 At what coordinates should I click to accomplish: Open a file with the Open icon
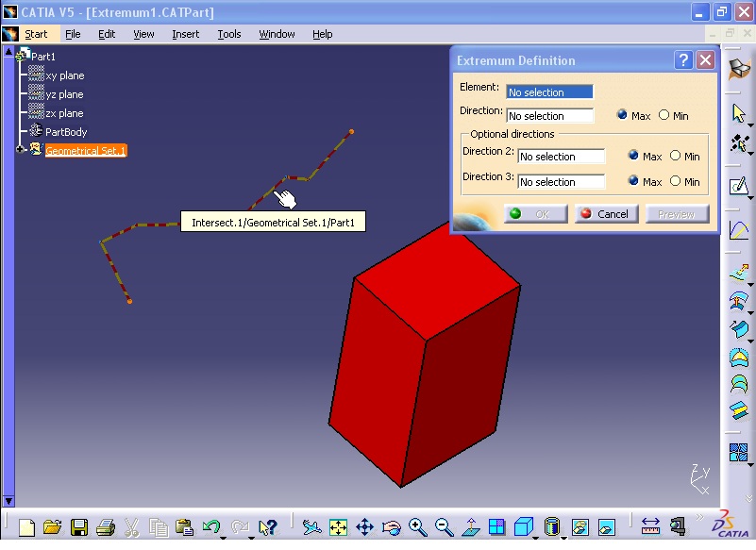(x=53, y=527)
